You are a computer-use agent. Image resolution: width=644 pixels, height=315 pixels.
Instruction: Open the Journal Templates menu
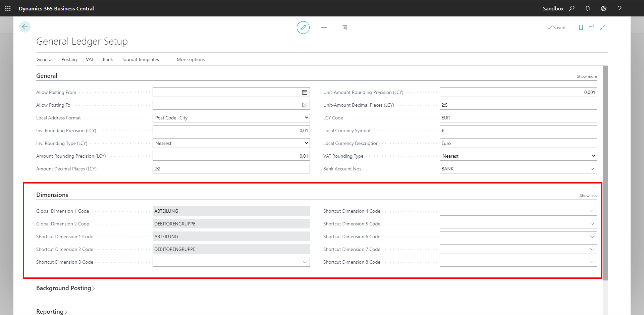[x=141, y=59]
